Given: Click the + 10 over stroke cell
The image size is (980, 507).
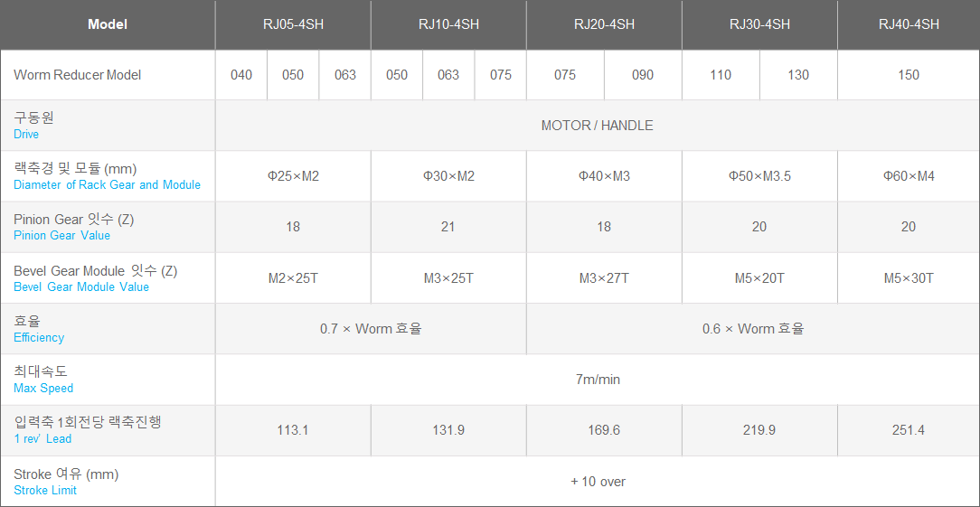Looking at the screenshot, I should click(x=598, y=482).
